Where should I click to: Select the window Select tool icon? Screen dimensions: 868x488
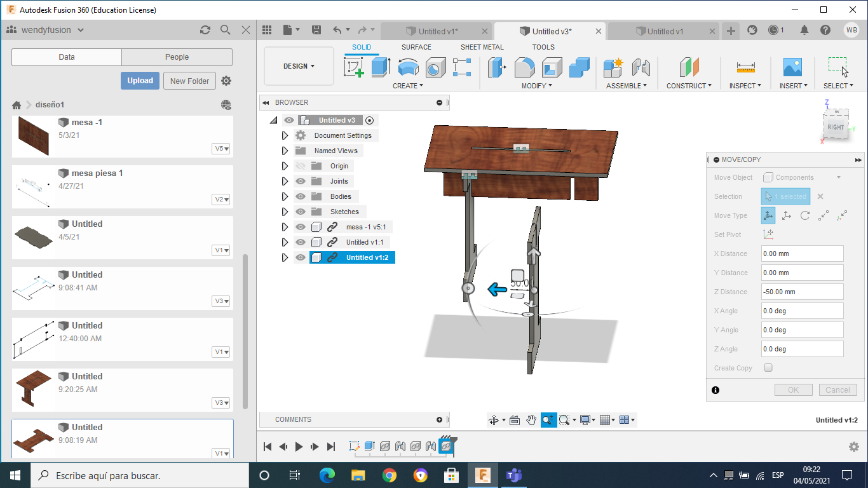pyautogui.click(x=838, y=67)
